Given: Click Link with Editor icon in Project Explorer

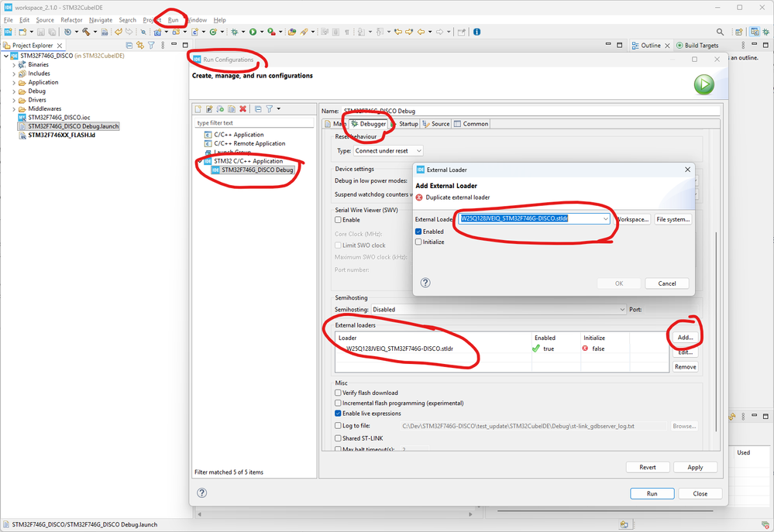Looking at the screenshot, I should (140, 46).
